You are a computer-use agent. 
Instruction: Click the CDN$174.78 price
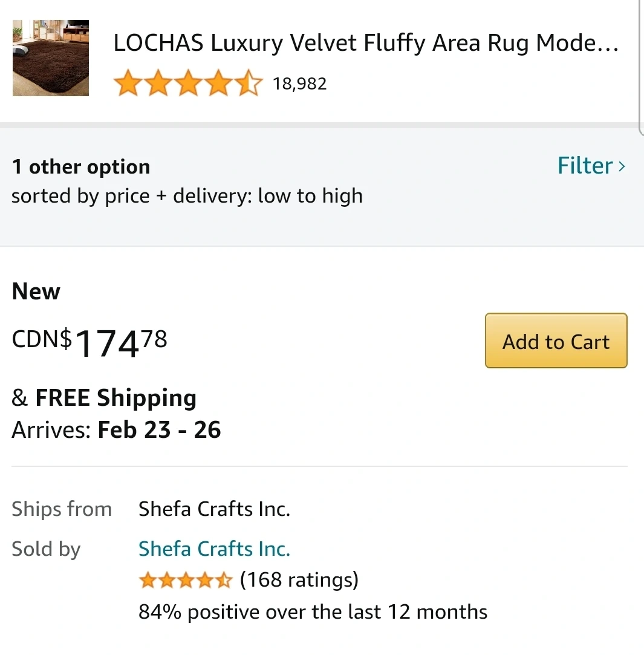(x=89, y=342)
